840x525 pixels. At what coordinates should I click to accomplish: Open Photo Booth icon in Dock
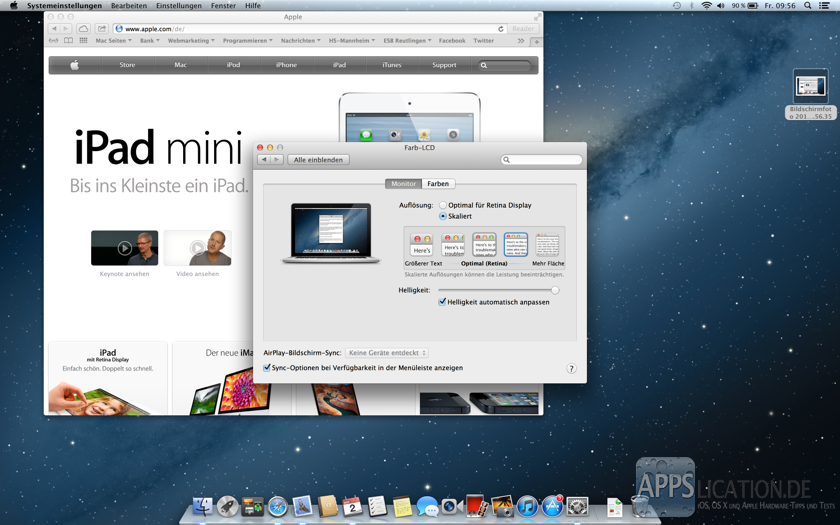(477, 506)
